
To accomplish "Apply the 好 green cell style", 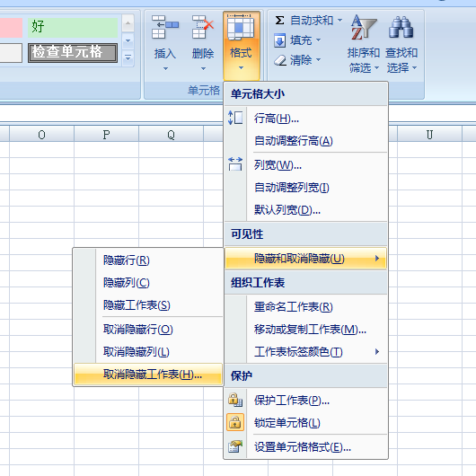I will (x=73, y=27).
